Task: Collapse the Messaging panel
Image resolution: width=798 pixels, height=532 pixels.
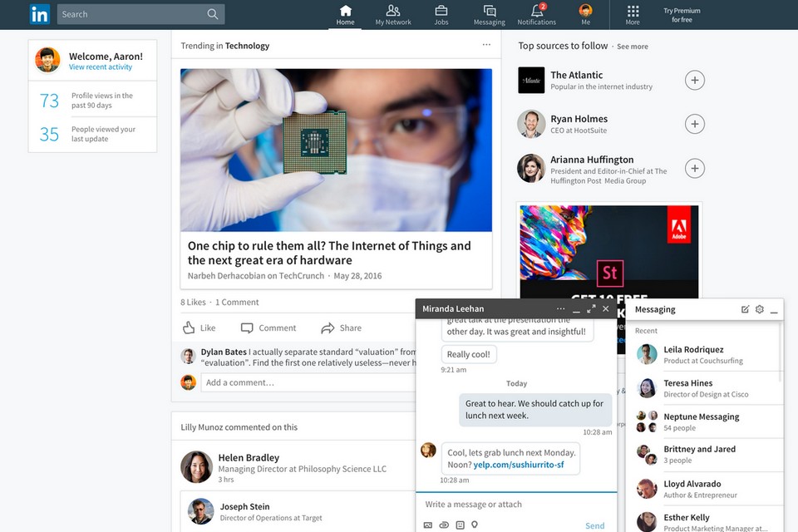Action: pos(774,310)
